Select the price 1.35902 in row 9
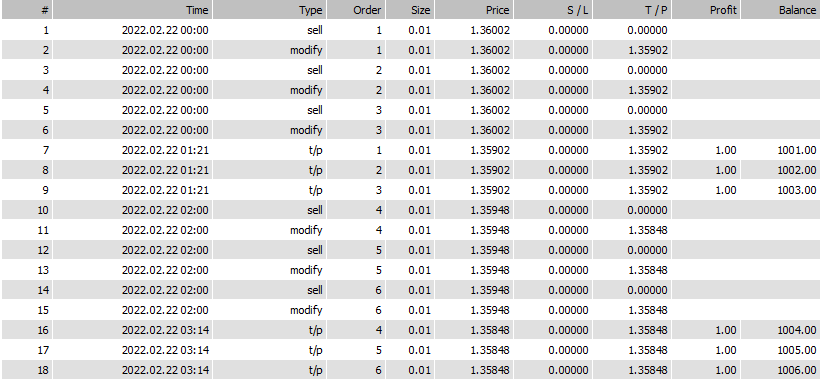 coord(490,190)
